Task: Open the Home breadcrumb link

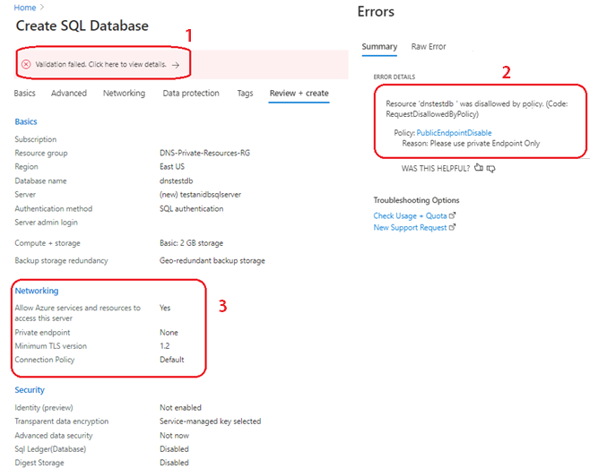Action: coord(25,8)
